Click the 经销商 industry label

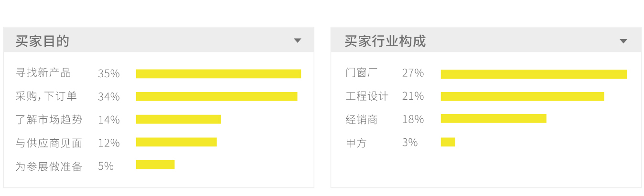pos(362,119)
